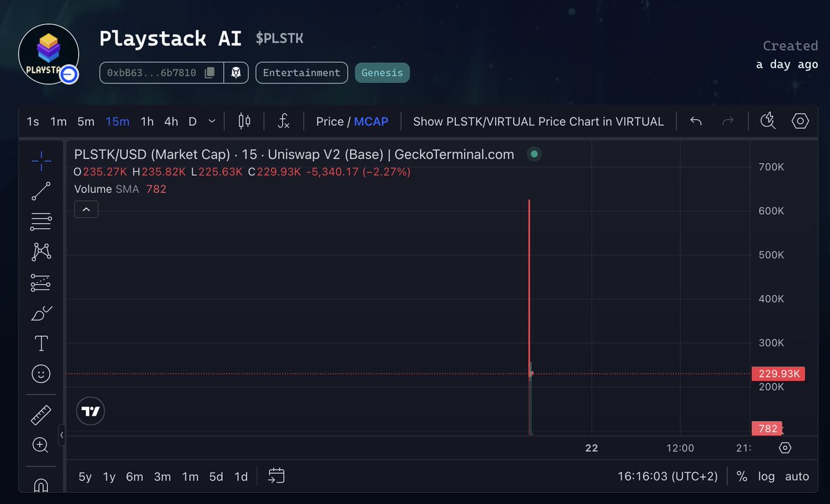Click the PLSTK/USD (Market Cap) chart title
This screenshot has width=830, height=504.
click(294, 154)
